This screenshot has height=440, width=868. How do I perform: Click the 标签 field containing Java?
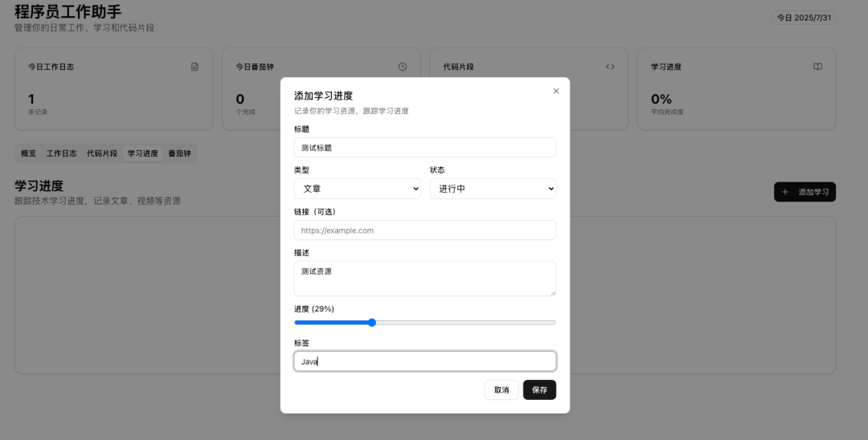coord(425,361)
